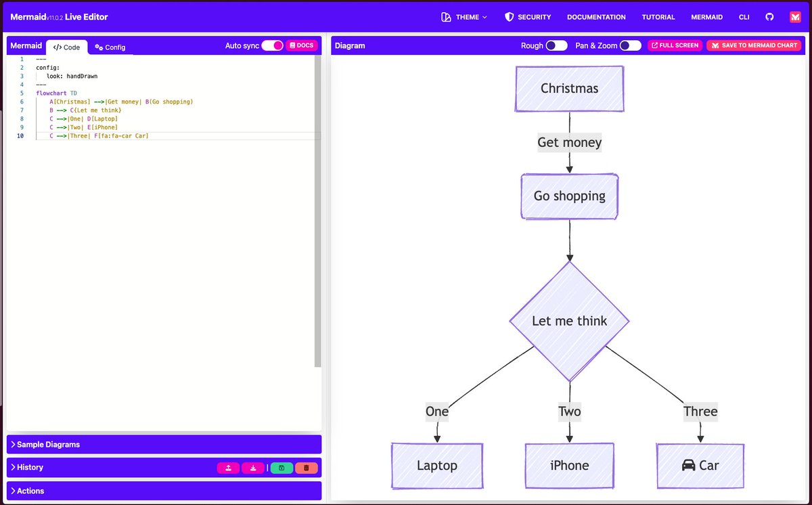Click the 'Mermaid' editor panel label

[26, 45]
